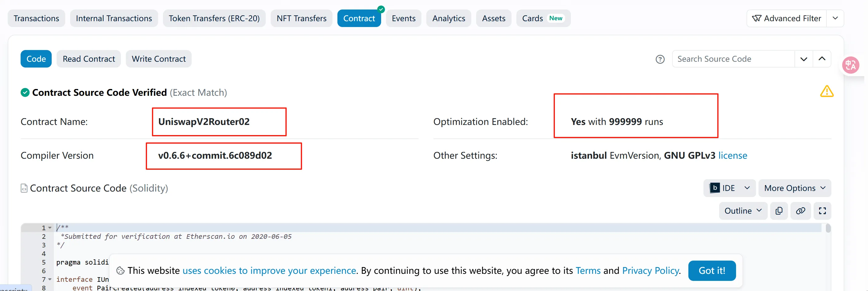Focus the Search Source Code field
This screenshot has height=291, width=868.
[x=733, y=59]
